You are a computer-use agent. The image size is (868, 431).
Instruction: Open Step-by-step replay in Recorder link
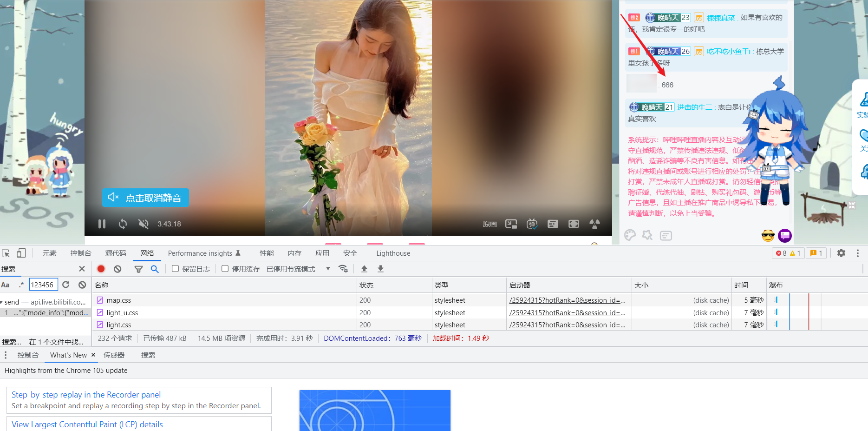tap(86, 395)
